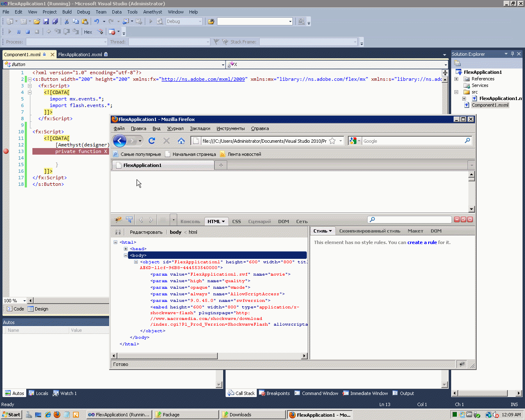The height and width of the screenshot is (420, 525).
Task: Click Save All icon in Visual Studio toolbar
Action: click(x=55, y=21)
